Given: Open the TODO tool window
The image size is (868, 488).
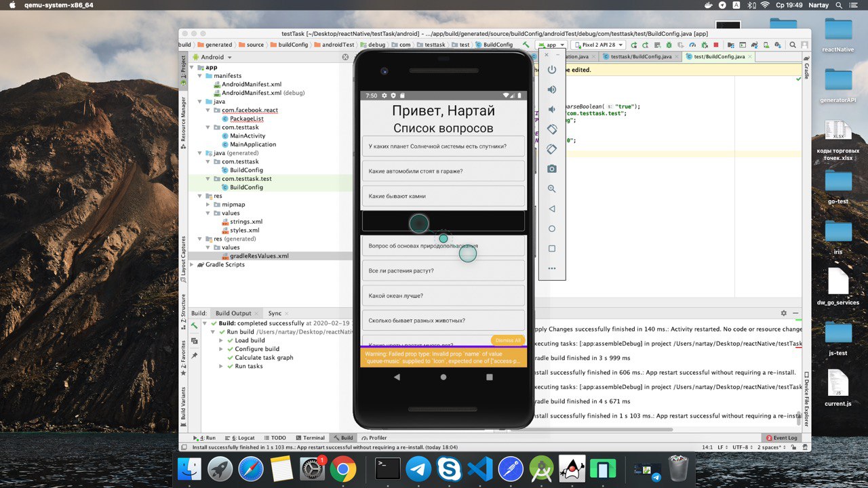Looking at the screenshot, I should 275,438.
